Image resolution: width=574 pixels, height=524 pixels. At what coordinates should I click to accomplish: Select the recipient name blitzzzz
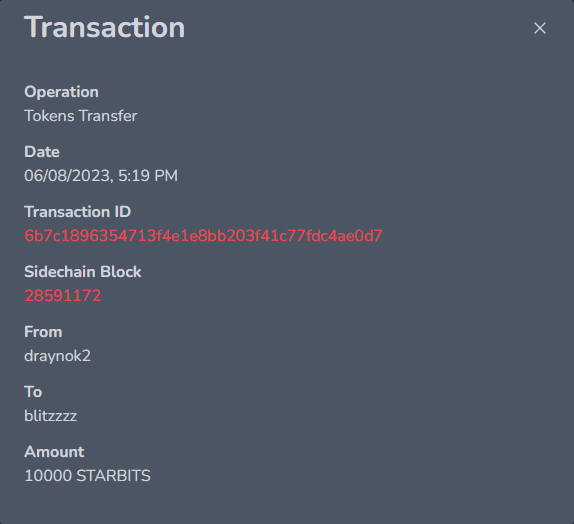coord(51,416)
